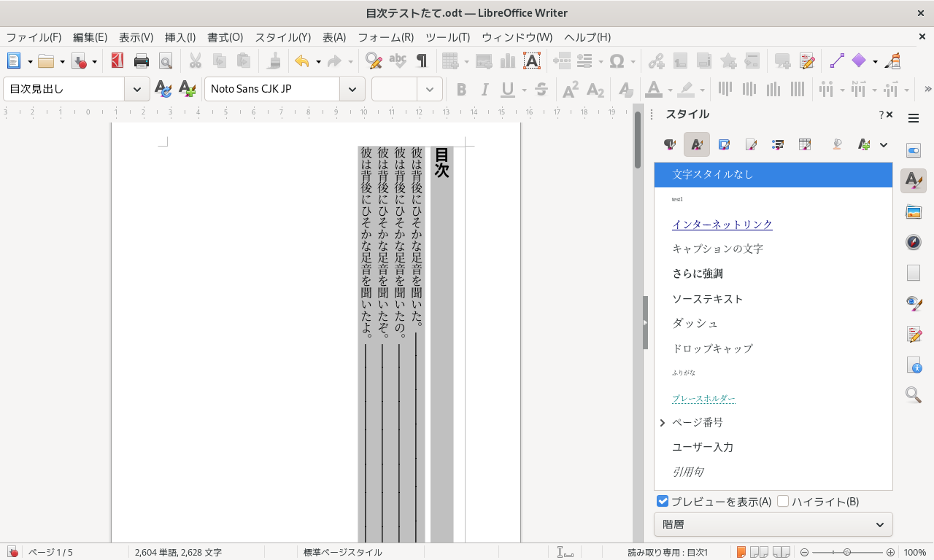The image size is (934, 560).
Task: Switch to Paragraph Styles in Styles panel
Action: 669,144
